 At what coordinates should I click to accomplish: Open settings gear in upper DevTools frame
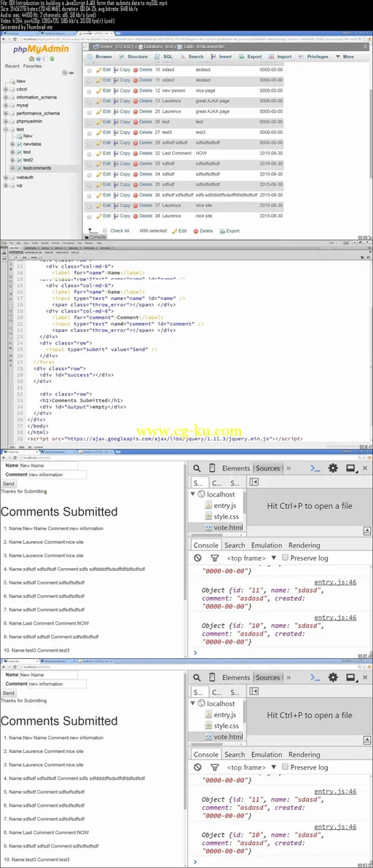pyautogui.click(x=333, y=468)
